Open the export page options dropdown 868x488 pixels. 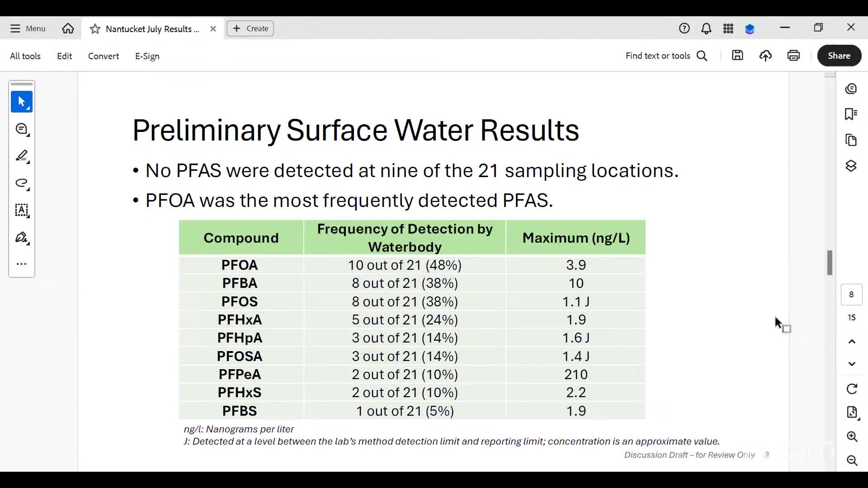point(853,412)
